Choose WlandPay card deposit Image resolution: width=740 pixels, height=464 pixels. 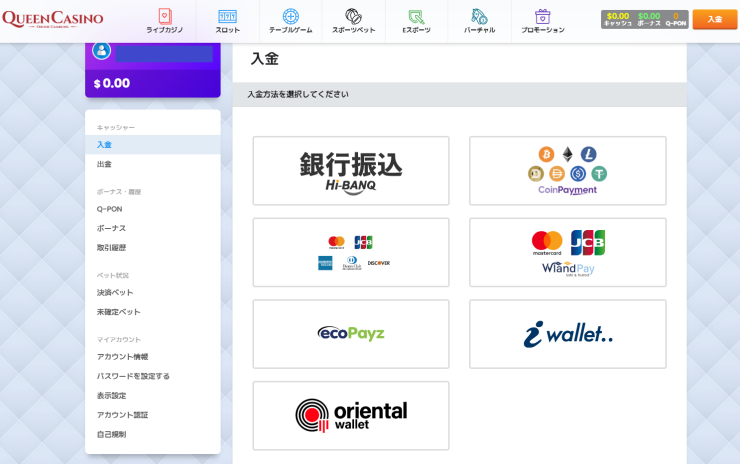click(x=568, y=253)
